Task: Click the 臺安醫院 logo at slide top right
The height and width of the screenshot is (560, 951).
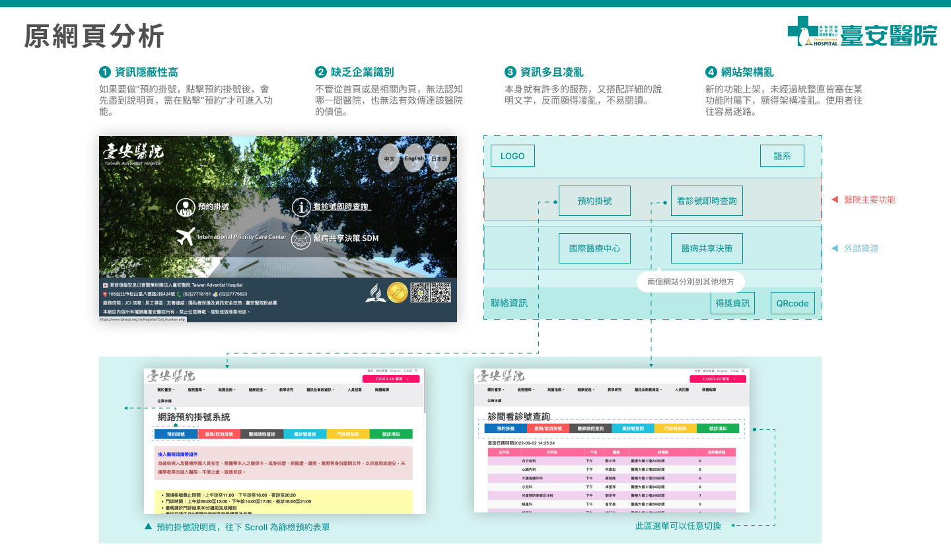Action: pyautogui.click(x=863, y=32)
